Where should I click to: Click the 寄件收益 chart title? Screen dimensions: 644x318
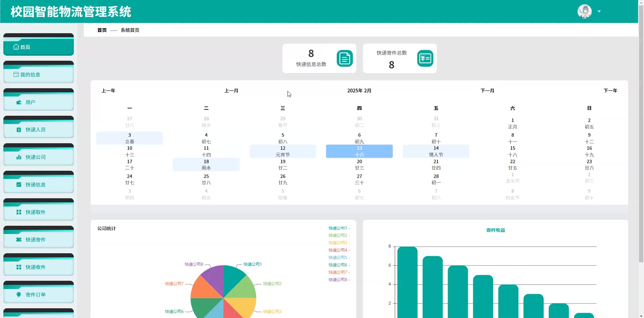coord(495,230)
